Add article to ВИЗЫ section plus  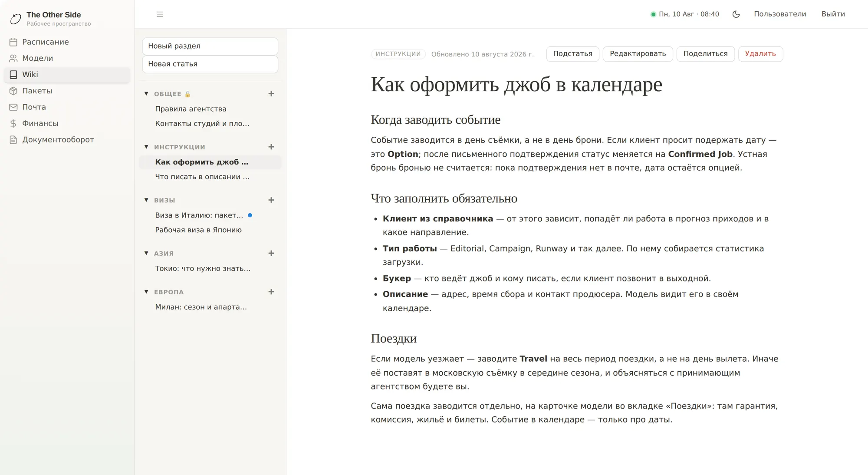click(x=271, y=200)
